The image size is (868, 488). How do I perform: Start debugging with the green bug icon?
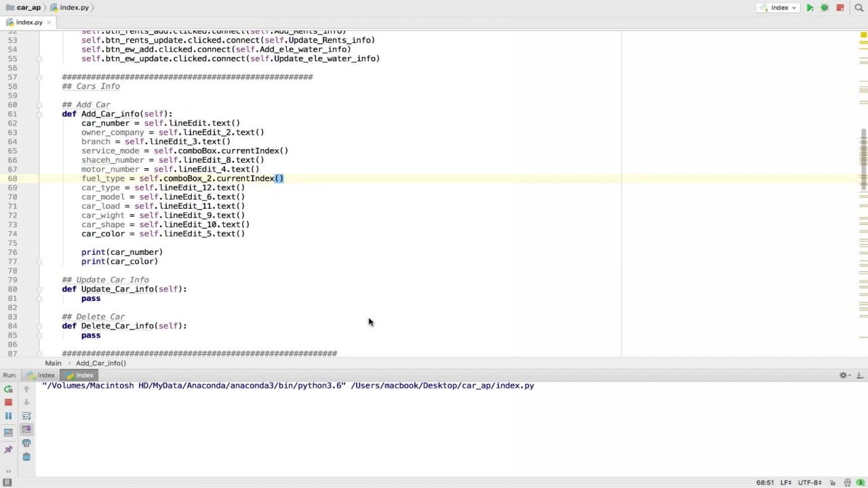pos(825,8)
